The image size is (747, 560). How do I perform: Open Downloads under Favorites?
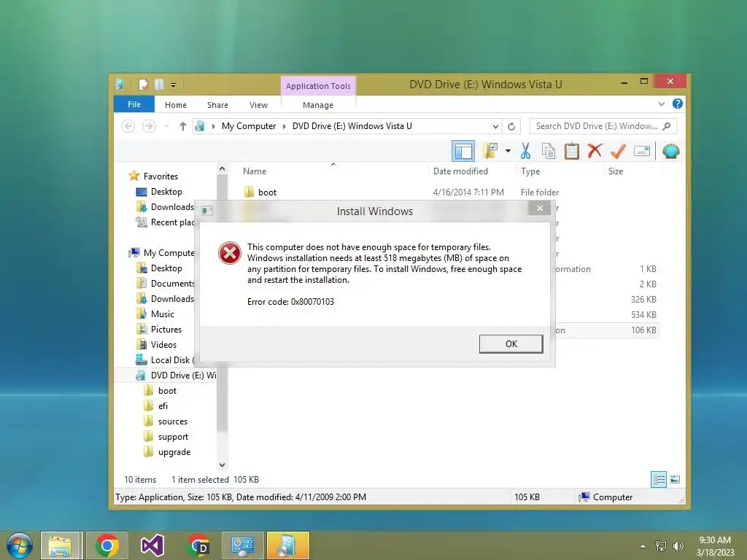172,206
